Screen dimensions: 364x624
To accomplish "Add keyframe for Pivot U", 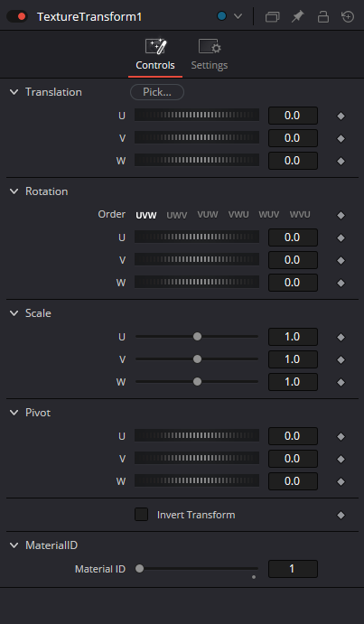I will [x=341, y=436].
